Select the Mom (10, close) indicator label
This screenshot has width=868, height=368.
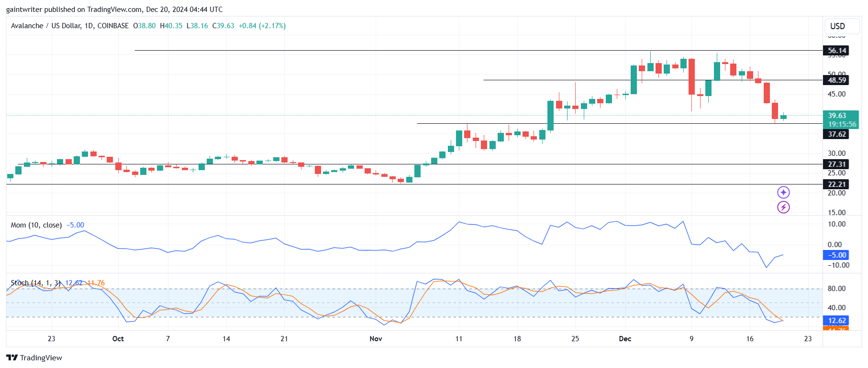tap(36, 225)
